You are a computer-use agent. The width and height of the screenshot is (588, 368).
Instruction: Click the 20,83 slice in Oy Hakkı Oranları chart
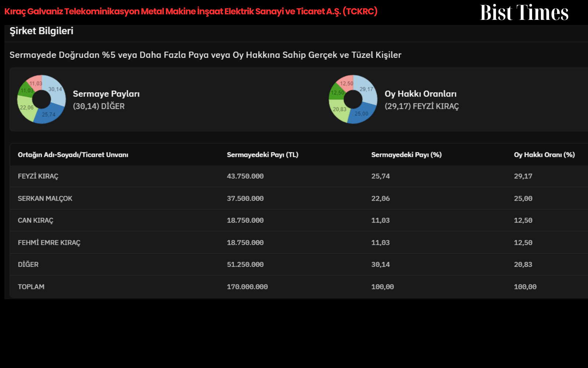(x=339, y=110)
